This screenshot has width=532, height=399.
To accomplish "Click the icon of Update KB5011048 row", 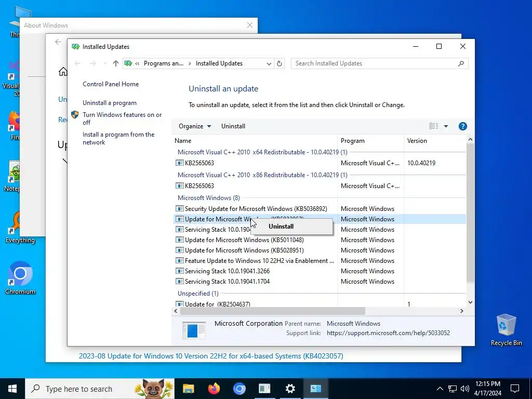I will [179, 240].
